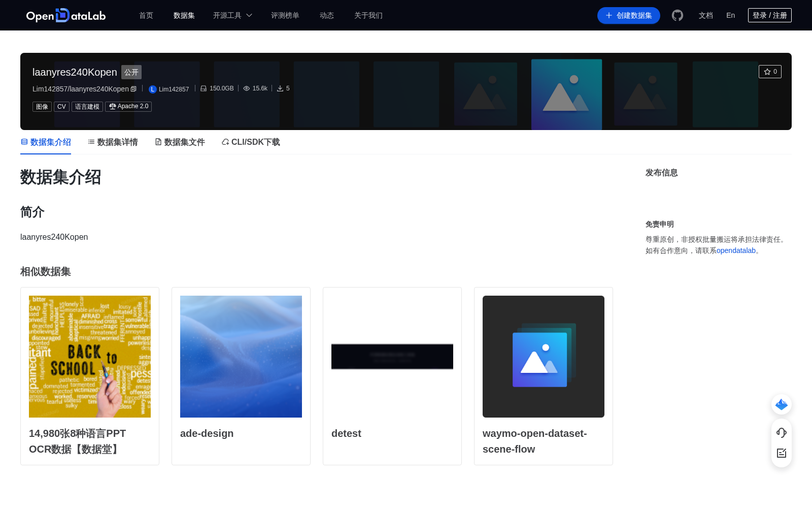Viewport: 812px width, 508px height.
Task: Click the Lim142857 user avatar
Action: pyautogui.click(x=152, y=89)
